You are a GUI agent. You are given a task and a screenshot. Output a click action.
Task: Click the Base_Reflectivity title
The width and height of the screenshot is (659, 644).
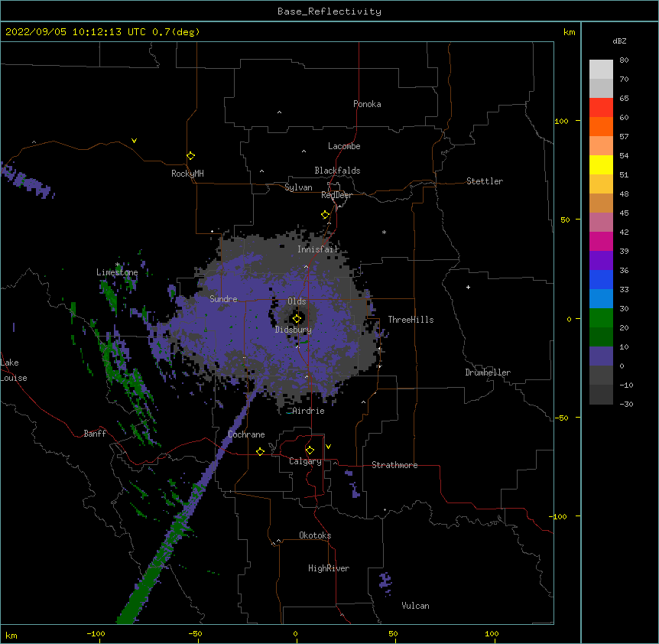[x=329, y=11]
